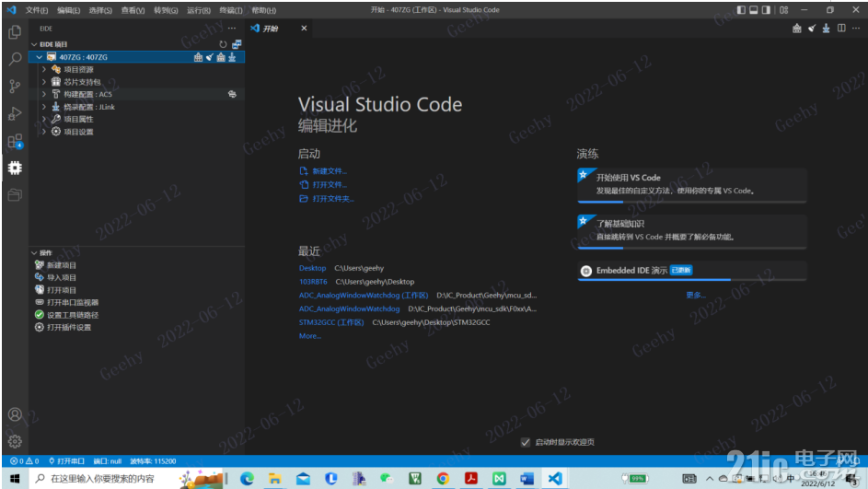868x489 pixels.
Task: Open the Search view in activity bar
Action: tap(15, 59)
